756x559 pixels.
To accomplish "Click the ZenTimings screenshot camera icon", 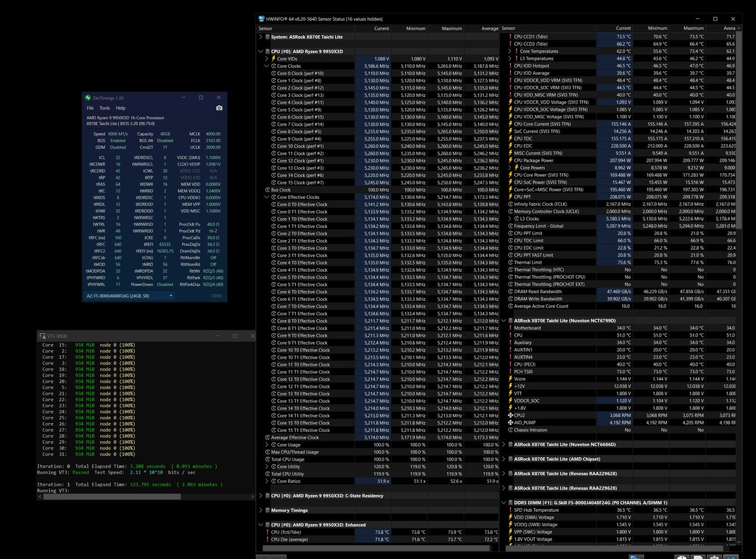I will (x=219, y=108).
